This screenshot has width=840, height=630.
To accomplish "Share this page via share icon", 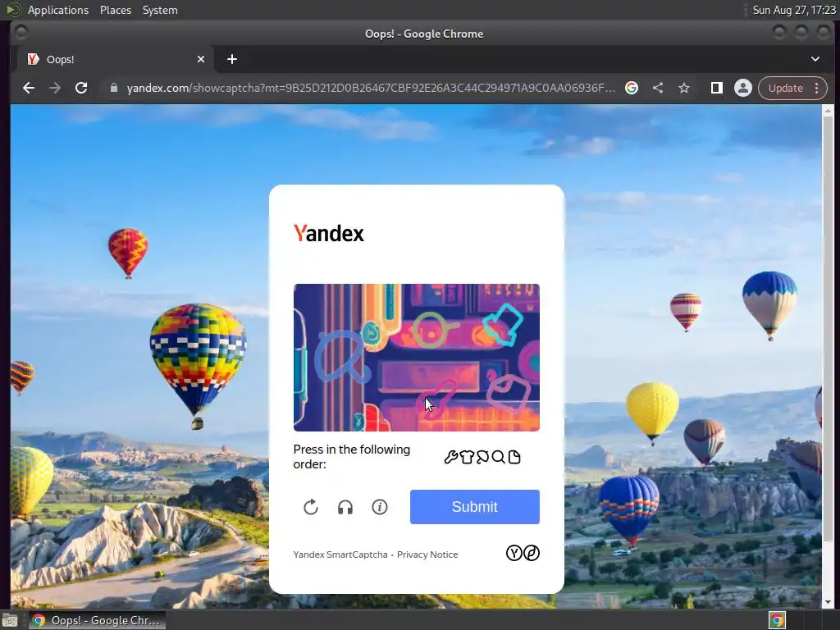I will pos(658,88).
